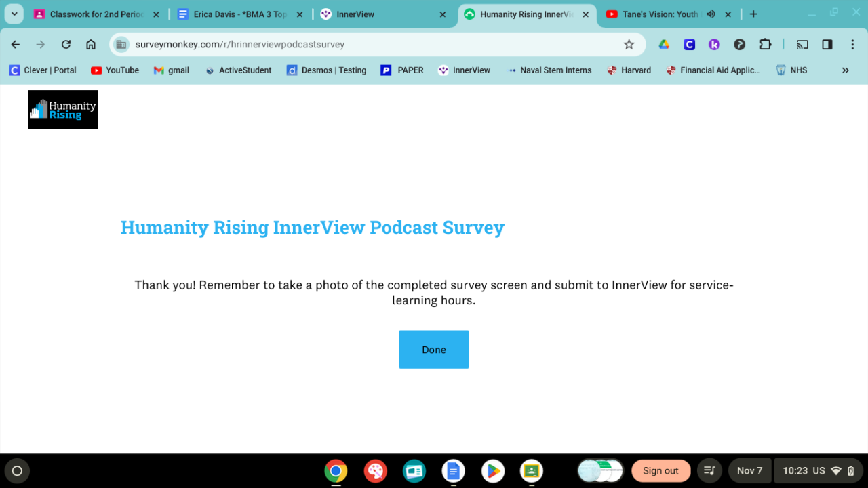Open the PAPER bookmark
Viewport: 868px width, 488px height.
coord(402,70)
